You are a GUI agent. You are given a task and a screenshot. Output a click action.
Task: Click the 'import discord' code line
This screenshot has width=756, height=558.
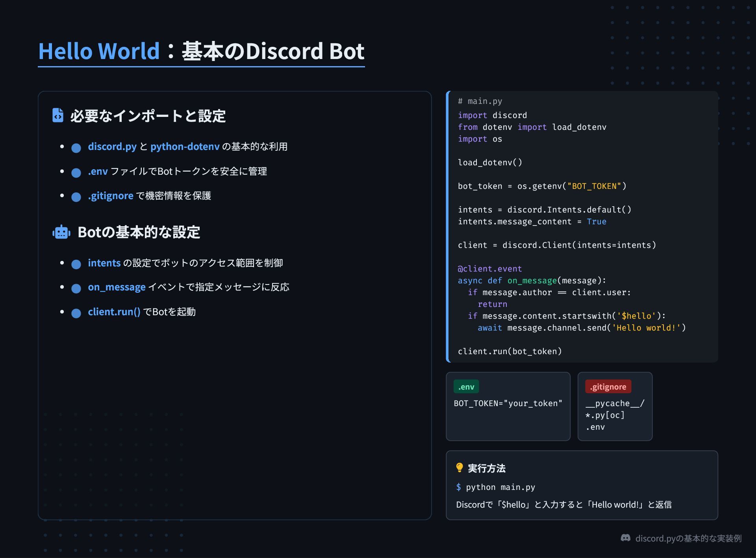click(x=492, y=115)
